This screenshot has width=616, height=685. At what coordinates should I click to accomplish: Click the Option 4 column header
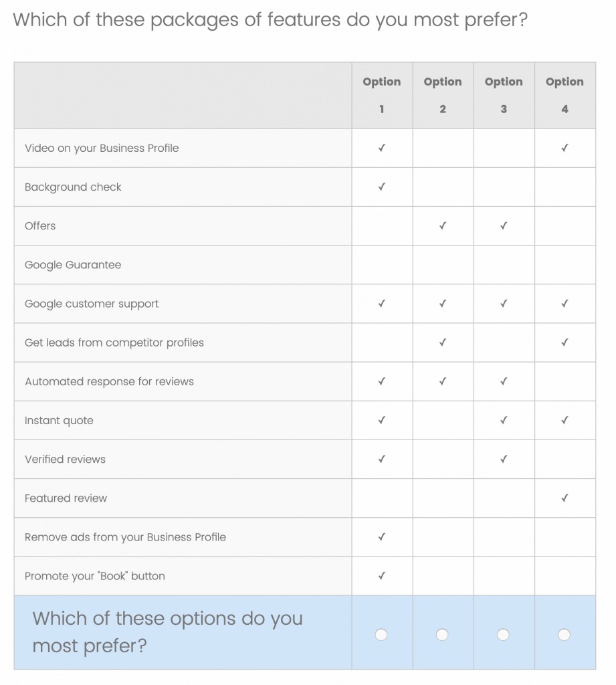click(x=565, y=95)
